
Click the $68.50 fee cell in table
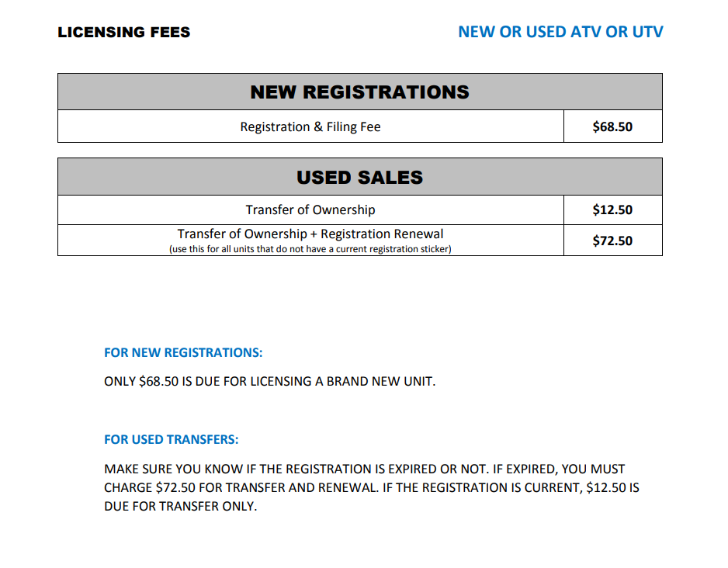point(612,127)
